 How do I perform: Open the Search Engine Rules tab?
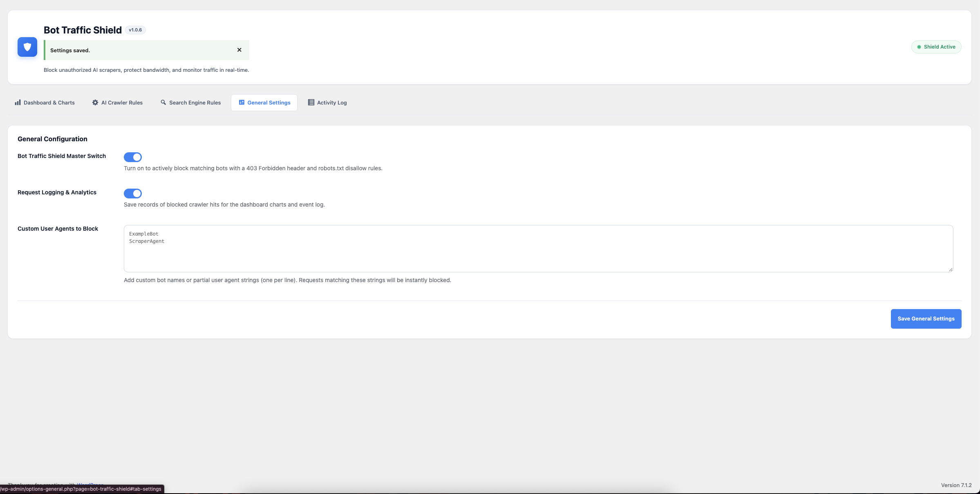coord(190,102)
